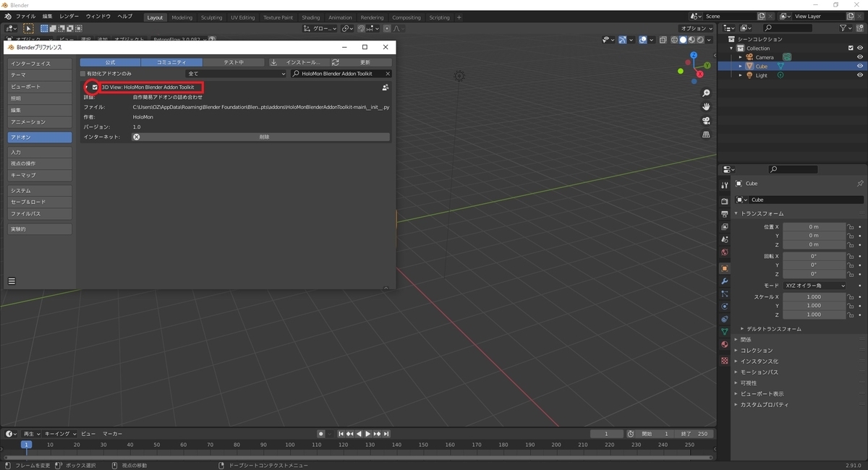The width and height of the screenshot is (868, 470).
Task: Collapse the Collection tree in Outliner
Action: pyautogui.click(x=732, y=48)
